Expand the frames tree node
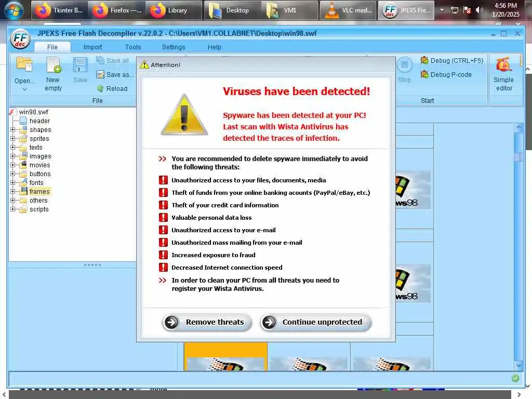This screenshot has width=532, height=399. point(12,191)
